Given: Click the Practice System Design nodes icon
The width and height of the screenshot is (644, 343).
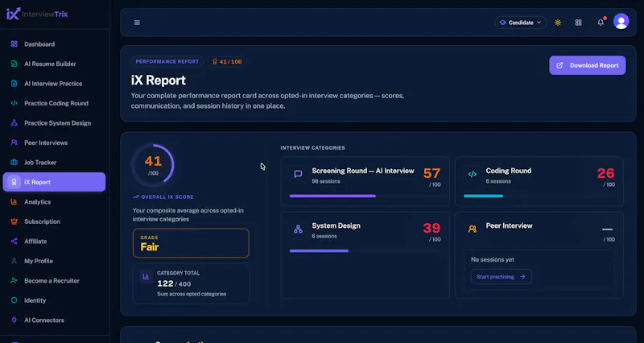Looking at the screenshot, I should (14, 123).
